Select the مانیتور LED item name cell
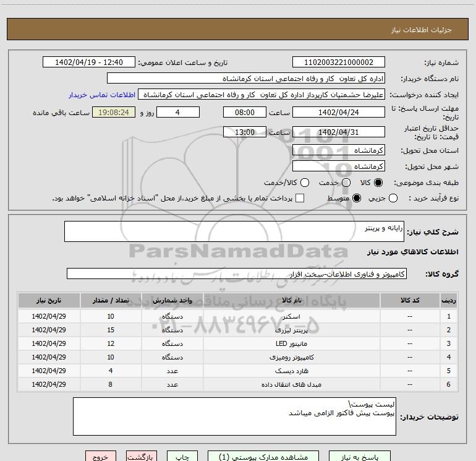476x461 pixels. pyautogui.click(x=291, y=343)
